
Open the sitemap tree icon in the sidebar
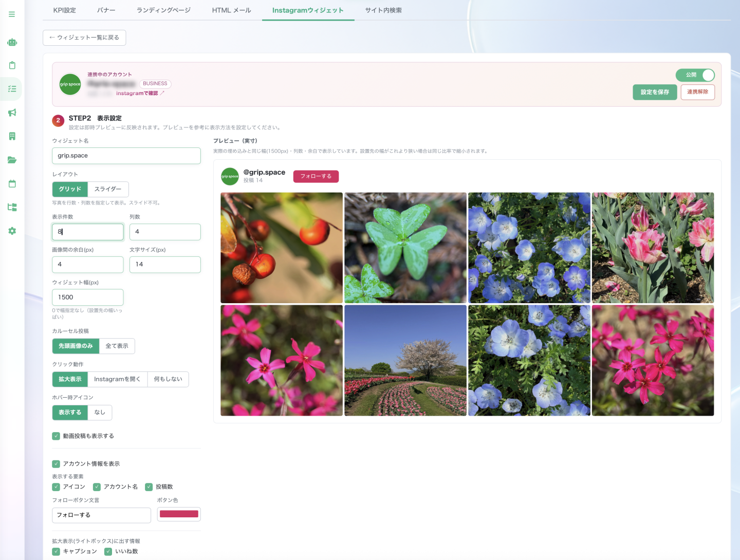click(12, 207)
